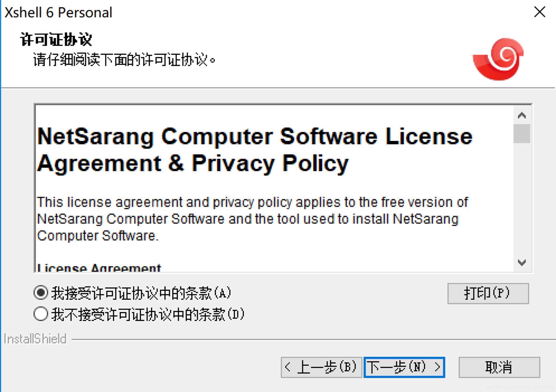556x392 pixels.
Task: Click the 请仔细阅读下面的许可证协议 instruction text
Action: (124, 60)
